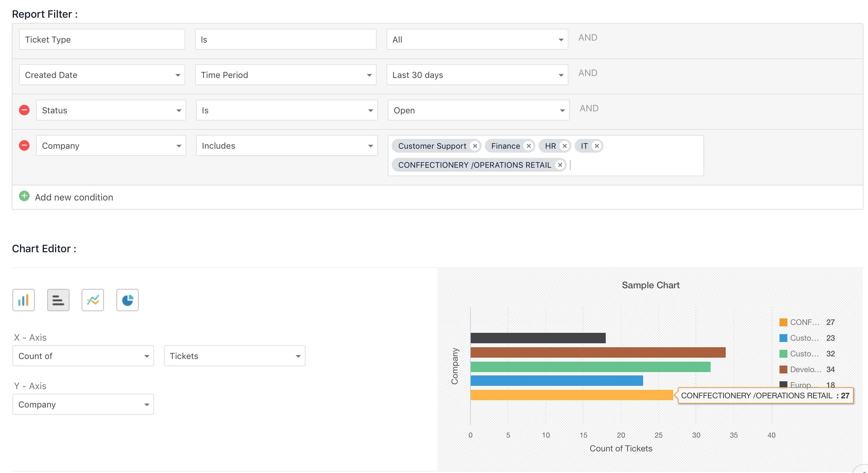
Task: Remove the Status filter condition
Action: (x=24, y=110)
